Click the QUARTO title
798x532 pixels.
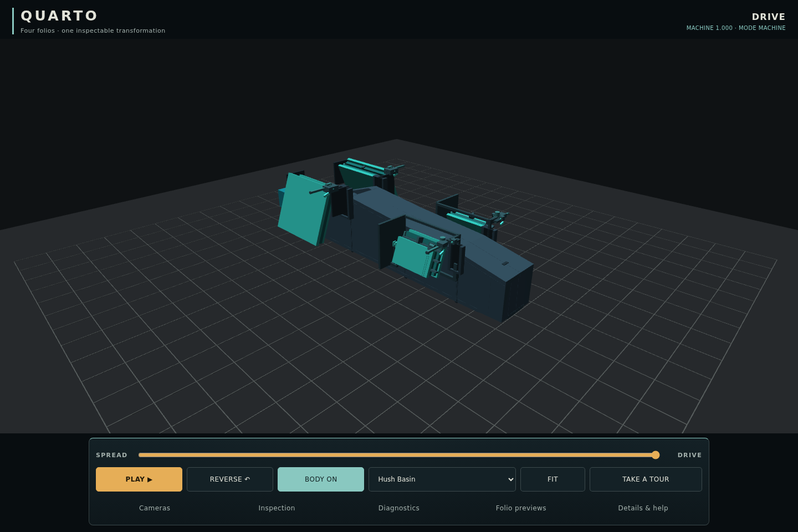click(59, 16)
